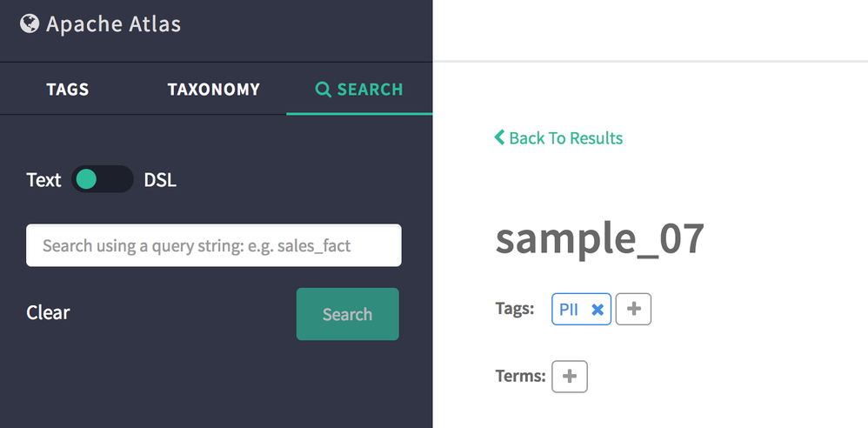Select the DSL search mode label
The width and height of the screenshot is (868, 428).
[160, 180]
